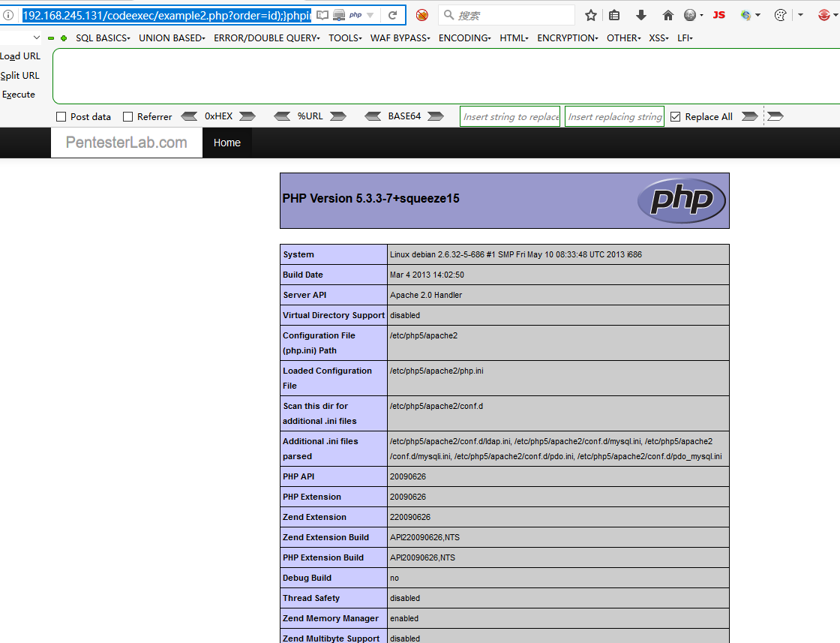Screen dimensions: 840x643
Task: Click Execute in HackBar
Action: (x=18, y=95)
